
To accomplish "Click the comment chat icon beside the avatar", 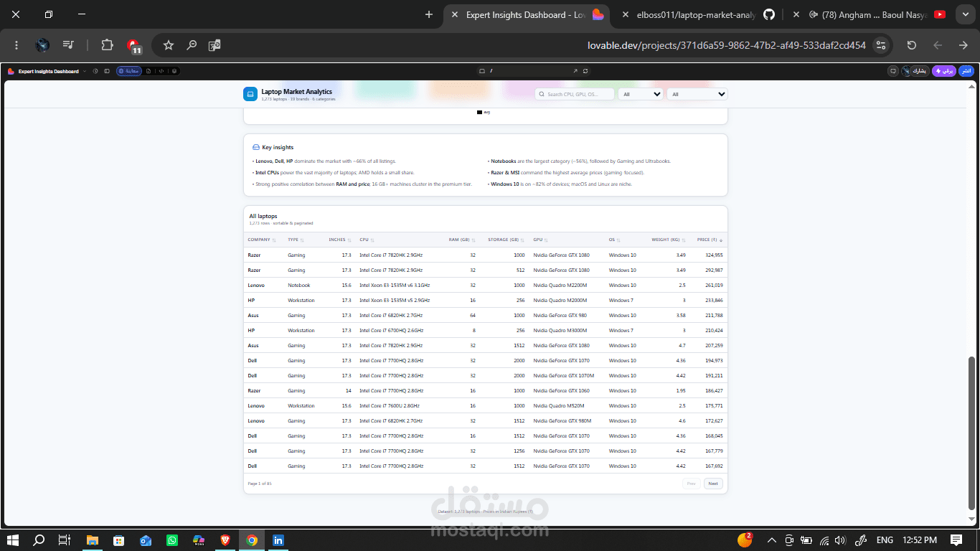I will [893, 71].
